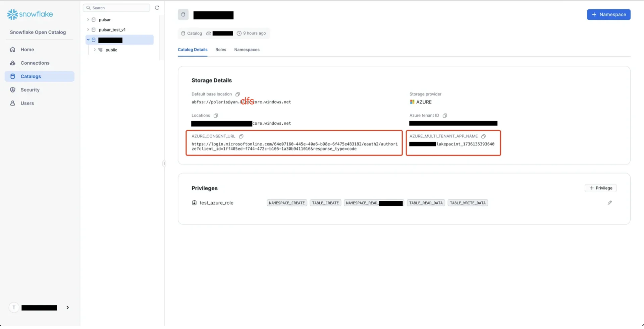Click the TABLE_WRITE_DATA privilege tag
644x329 pixels.
point(468,203)
